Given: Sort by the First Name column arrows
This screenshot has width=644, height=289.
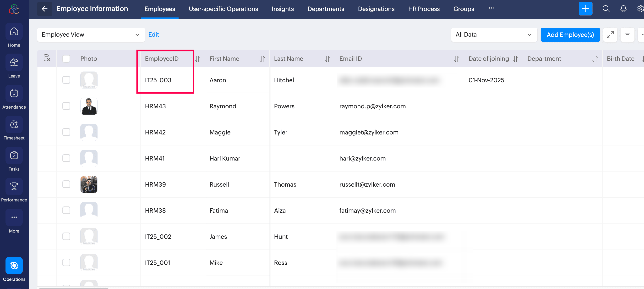Looking at the screenshot, I should click(262, 59).
